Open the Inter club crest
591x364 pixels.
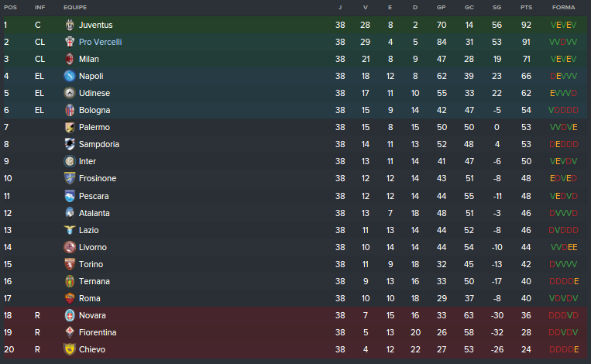coord(70,161)
